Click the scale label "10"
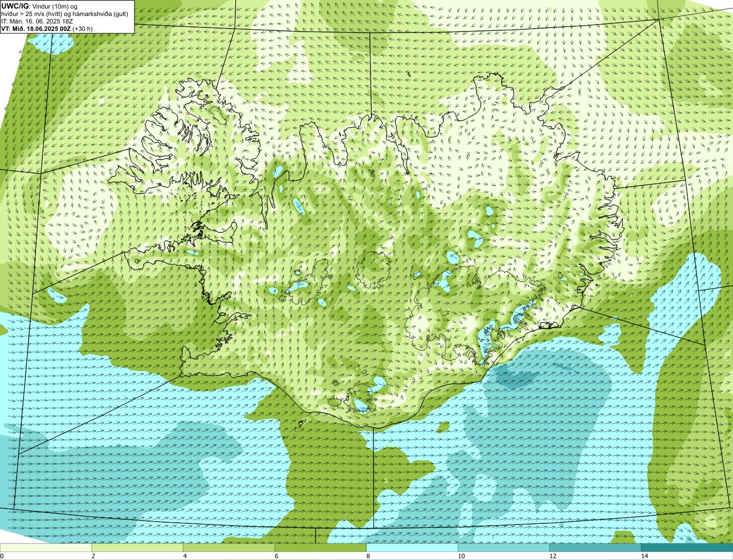 [x=460, y=556]
